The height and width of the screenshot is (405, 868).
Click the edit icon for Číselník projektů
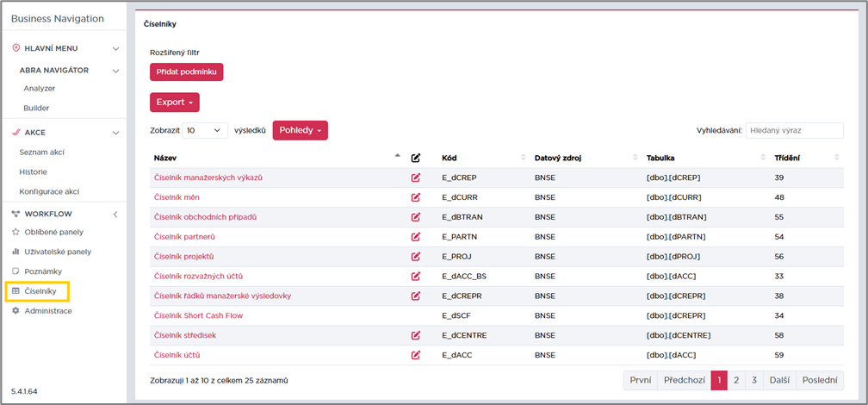pos(416,257)
